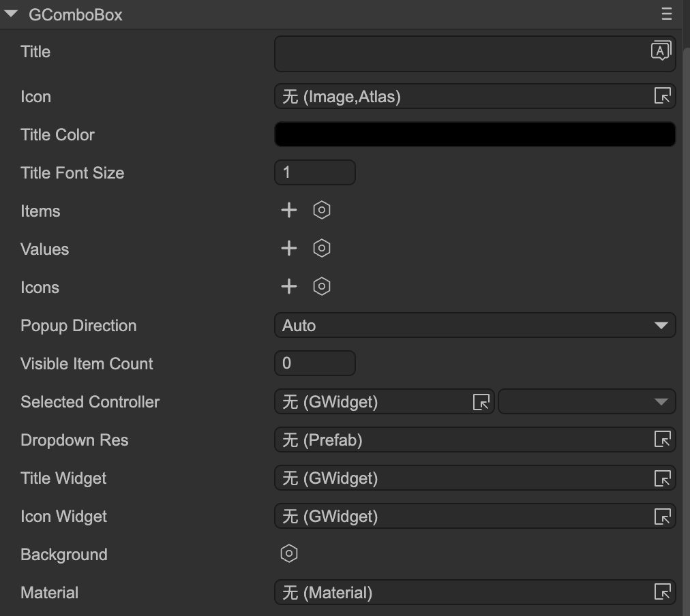The height and width of the screenshot is (616, 690).
Task: Open the Selected Controller page dropdown
Action: click(586, 402)
